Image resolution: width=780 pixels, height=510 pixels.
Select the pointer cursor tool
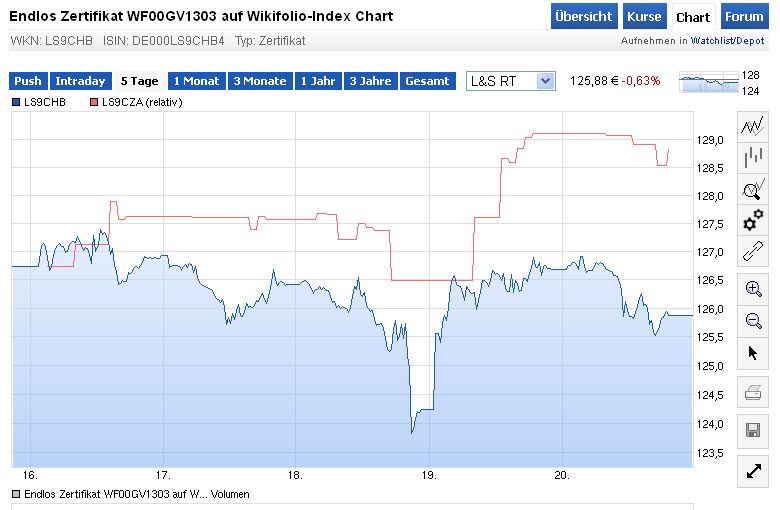click(753, 352)
